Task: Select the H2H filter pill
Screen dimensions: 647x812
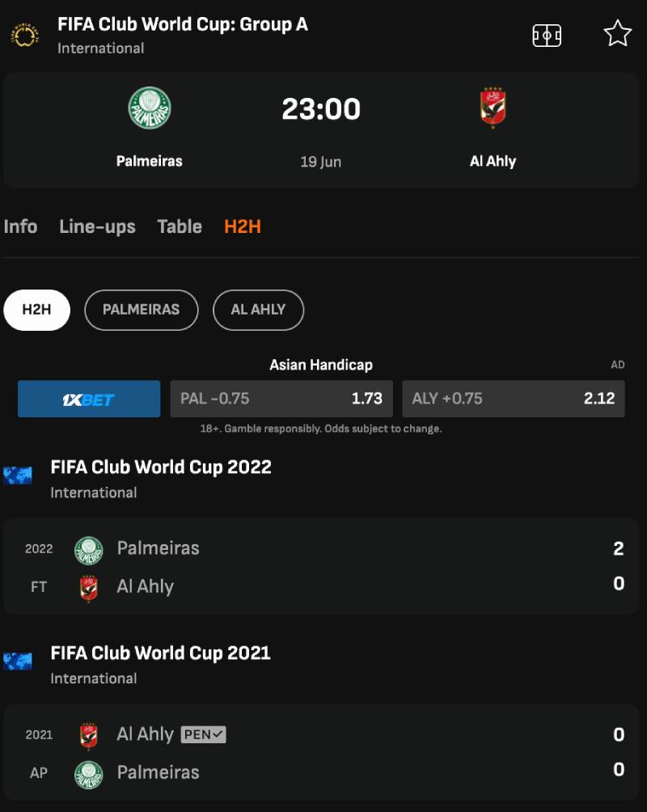Action: pos(36,310)
